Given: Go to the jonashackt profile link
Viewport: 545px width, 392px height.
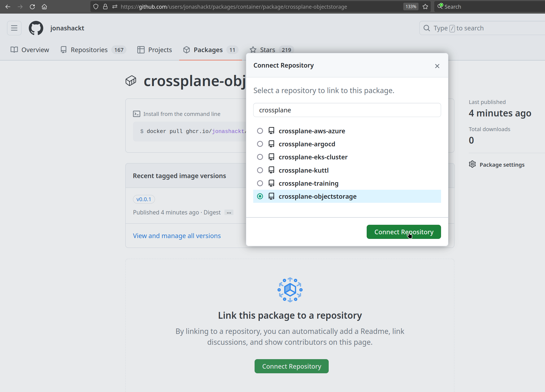Looking at the screenshot, I should pyautogui.click(x=67, y=28).
